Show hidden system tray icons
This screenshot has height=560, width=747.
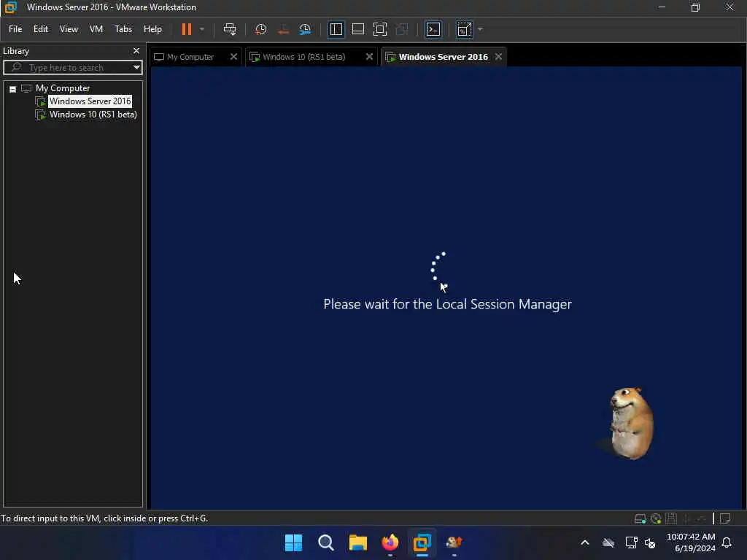click(584, 542)
